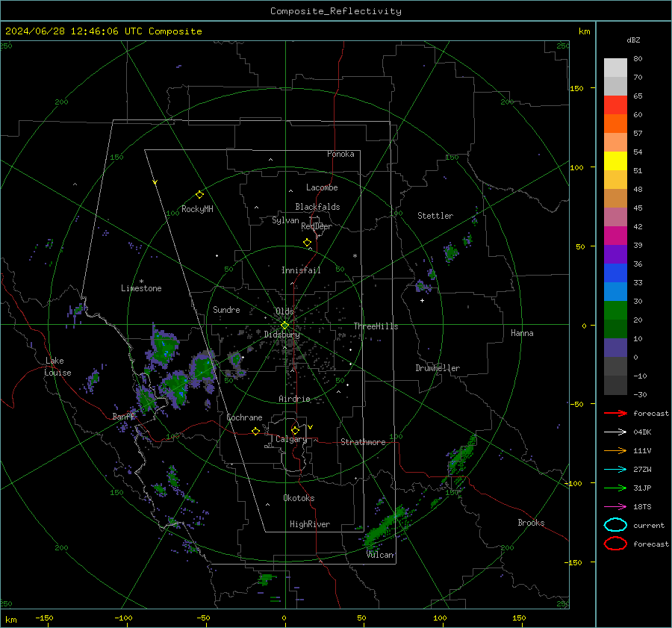Select the 80 dBZ light gray swatch
The image size is (672, 628).
615,67
